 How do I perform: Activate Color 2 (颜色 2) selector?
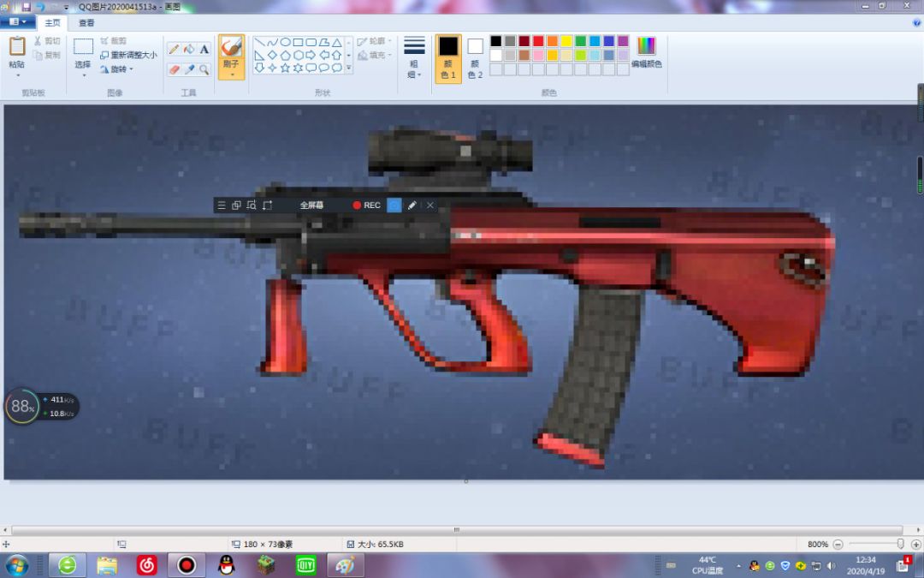point(475,58)
